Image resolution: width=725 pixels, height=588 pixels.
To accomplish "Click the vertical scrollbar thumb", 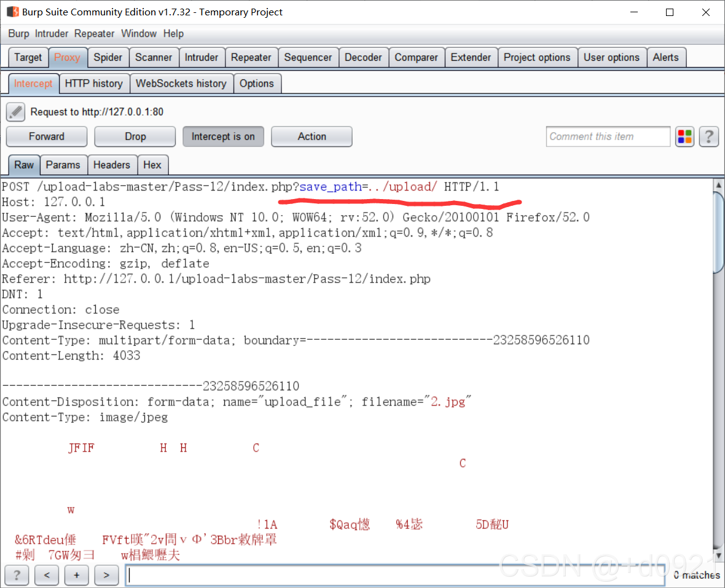I will 719,232.
